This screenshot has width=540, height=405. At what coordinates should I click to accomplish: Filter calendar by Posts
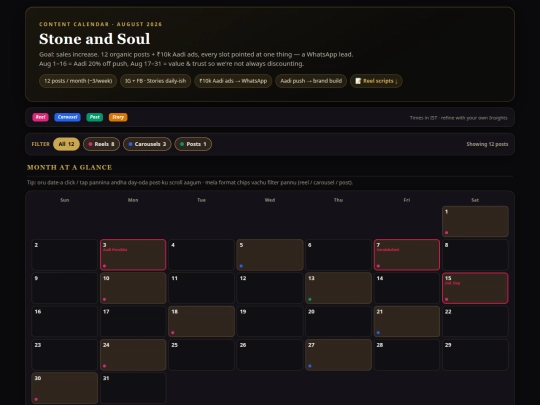[193, 144]
